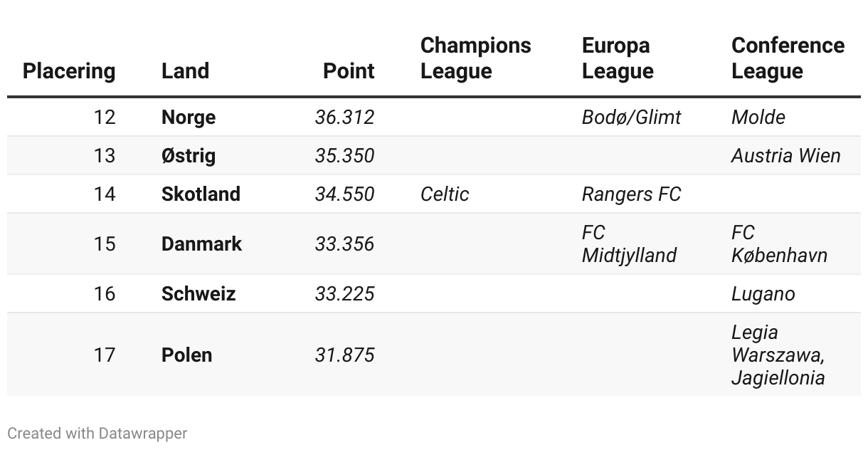Click the Rangers FC team entry
Viewport: 868px width, 450px height.
point(631,194)
